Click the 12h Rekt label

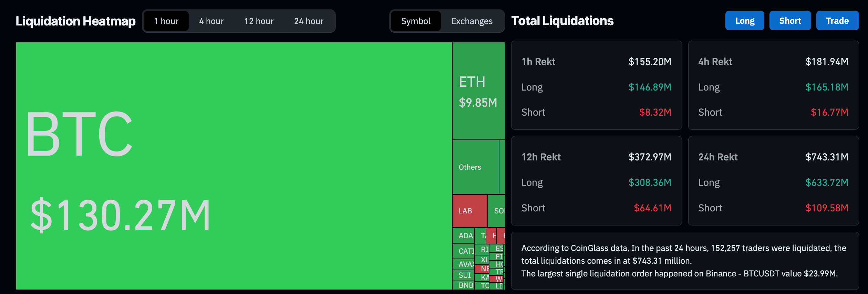coord(541,157)
